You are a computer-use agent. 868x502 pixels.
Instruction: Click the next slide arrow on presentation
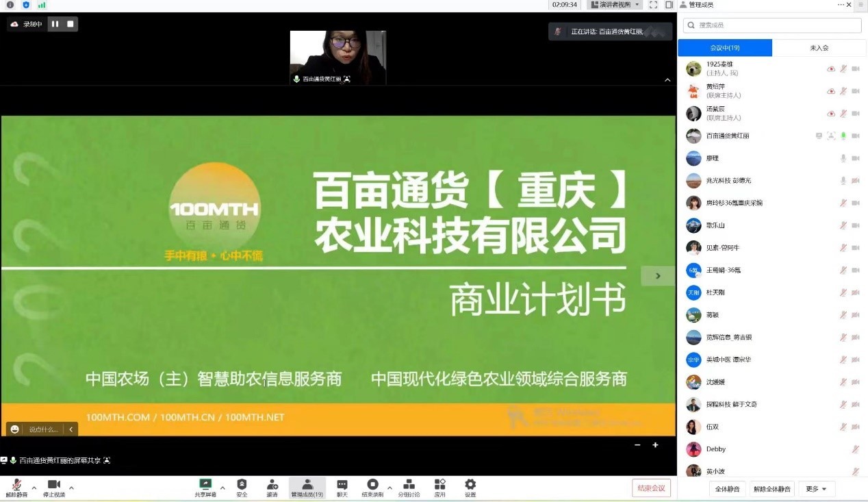pos(658,276)
